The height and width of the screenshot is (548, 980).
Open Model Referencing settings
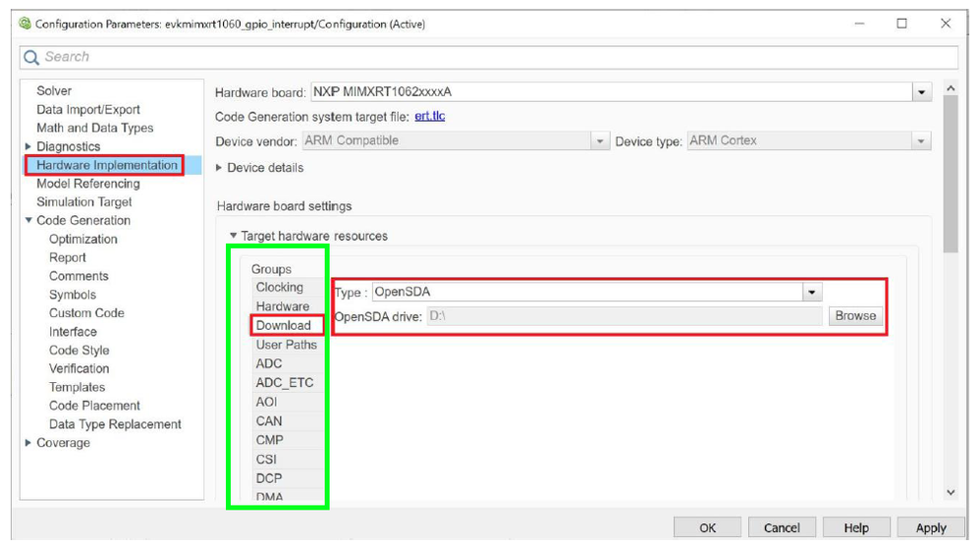88,183
